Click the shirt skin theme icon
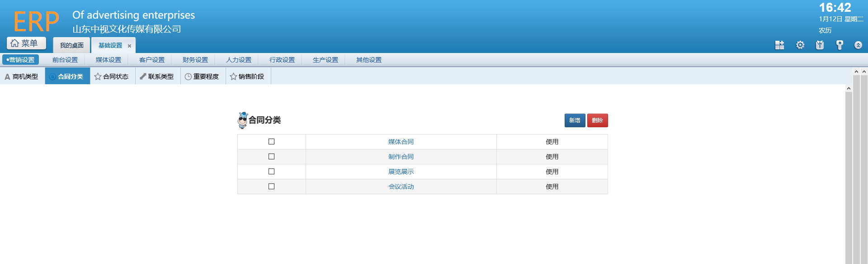Image resolution: width=868 pixels, height=264 pixels. 820,45
